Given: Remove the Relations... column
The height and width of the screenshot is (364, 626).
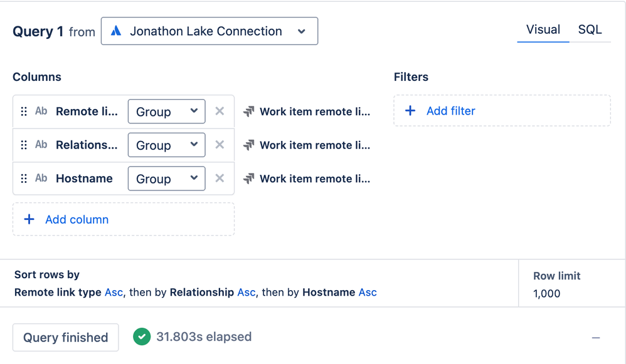Looking at the screenshot, I should click(220, 144).
